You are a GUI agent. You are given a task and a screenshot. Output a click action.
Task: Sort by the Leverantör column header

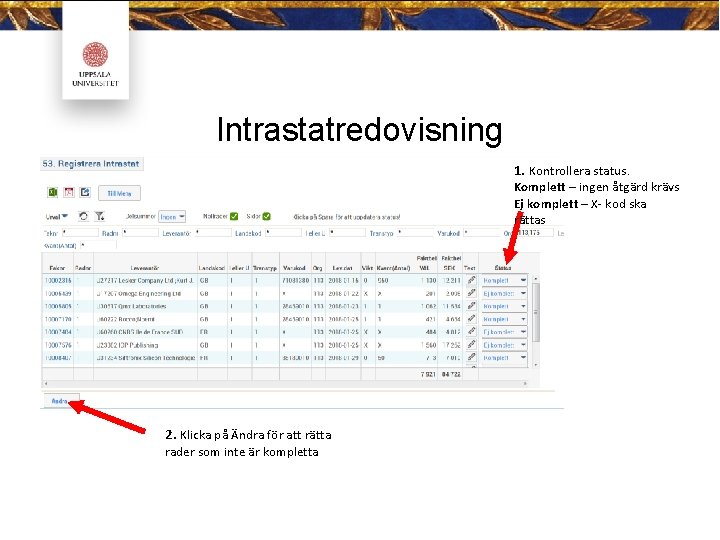coord(145,268)
